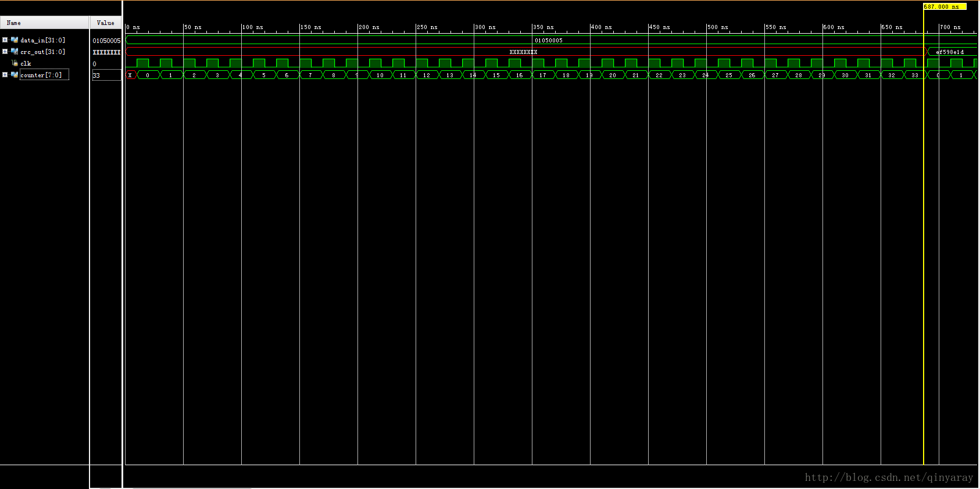
Task: Click XXXXXXXX in the crc_out waveform
Action: tap(523, 52)
